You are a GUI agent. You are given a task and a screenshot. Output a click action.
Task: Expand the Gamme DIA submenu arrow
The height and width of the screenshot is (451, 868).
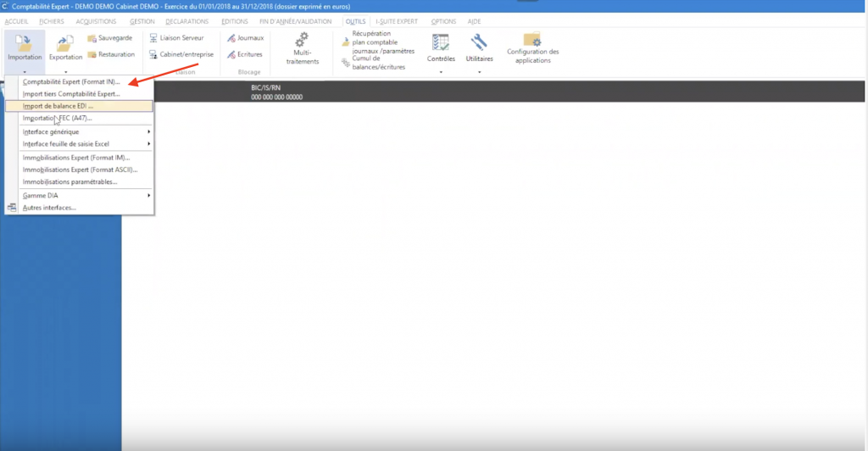(149, 195)
